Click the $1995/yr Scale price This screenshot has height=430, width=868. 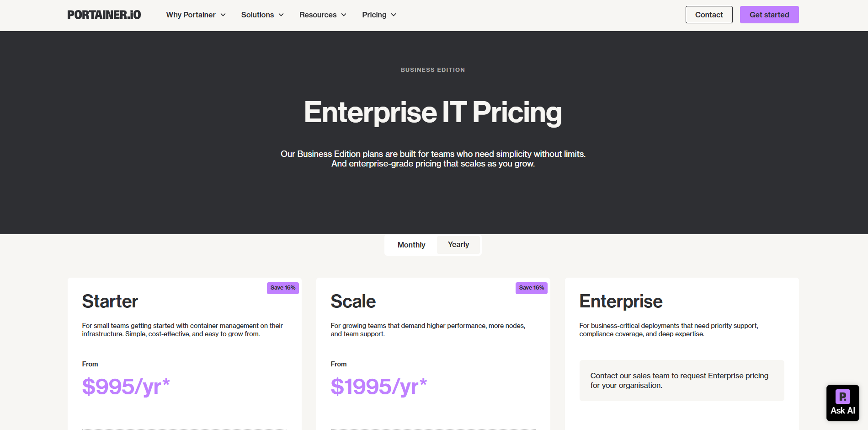[378, 387]
